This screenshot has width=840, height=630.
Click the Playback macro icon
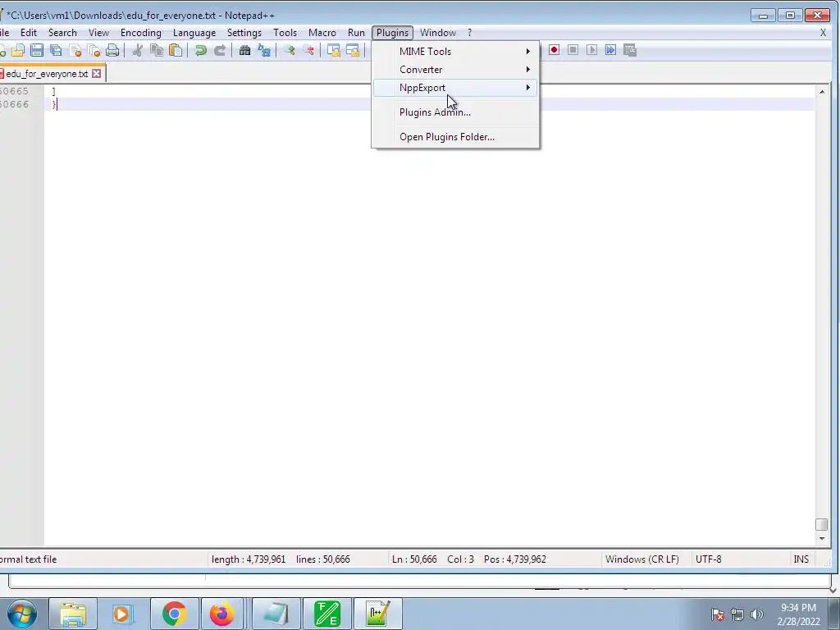(591, 50)
